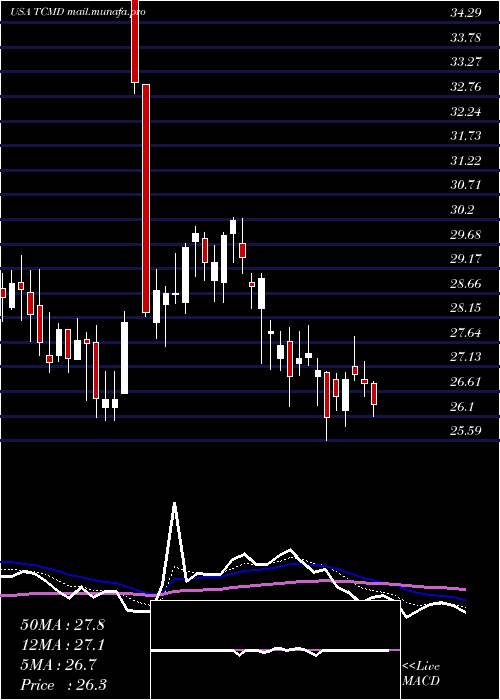
Task: Click the last red candlestick on the right
Action: click(x=374, y=394)
